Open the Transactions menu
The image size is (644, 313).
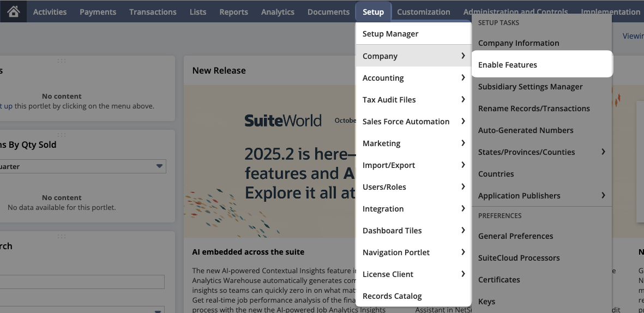point(153,12)
